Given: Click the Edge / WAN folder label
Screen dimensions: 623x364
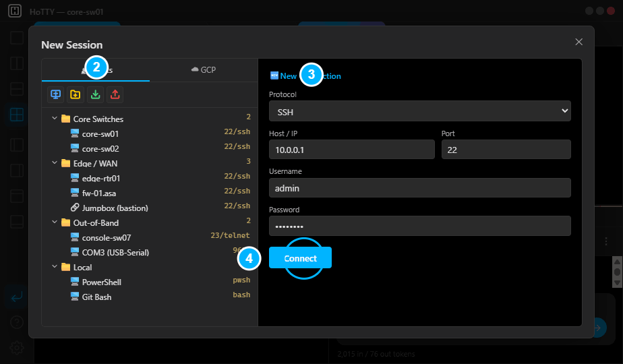Looking at the screenshot, I should click(x=95, y=163).
